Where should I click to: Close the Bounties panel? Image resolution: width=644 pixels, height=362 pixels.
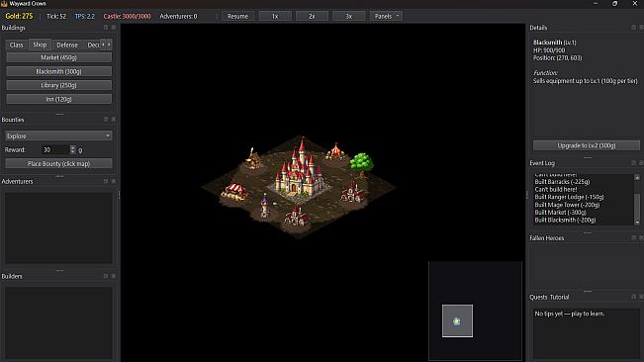114,120
